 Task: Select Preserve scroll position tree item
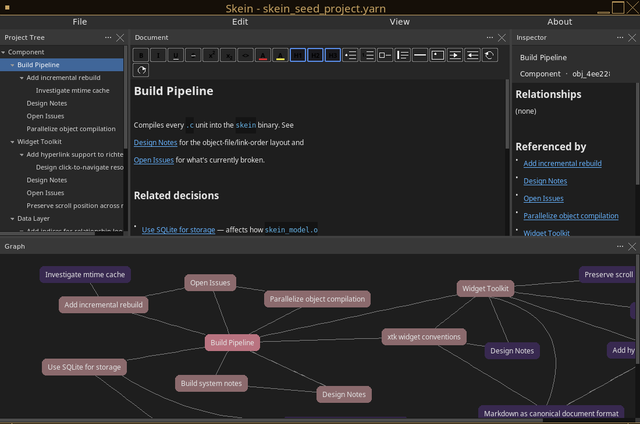pyautogui.click(x=75, y=206)
